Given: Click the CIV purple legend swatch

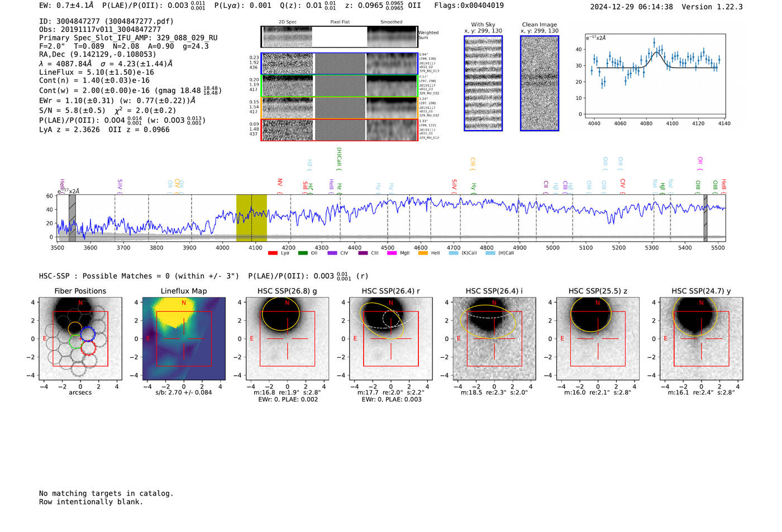Looking at the screenshot, I should (x=332, y=253).
